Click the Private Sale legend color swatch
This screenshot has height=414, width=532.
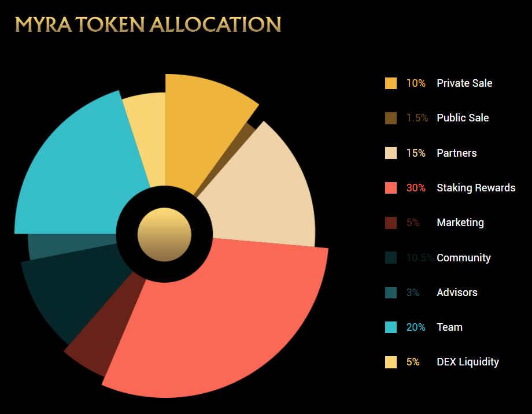point(391,83)
